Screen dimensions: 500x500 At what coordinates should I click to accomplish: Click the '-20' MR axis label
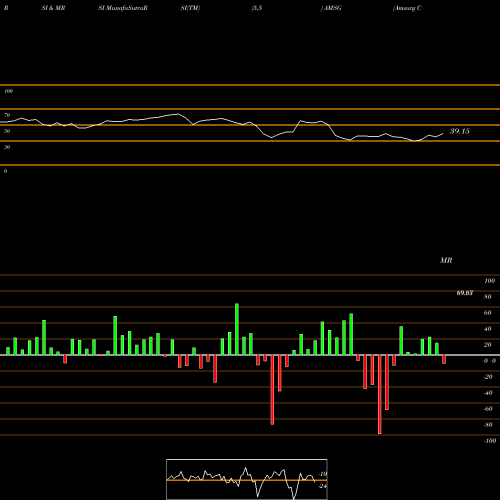[x=488, y=377]
